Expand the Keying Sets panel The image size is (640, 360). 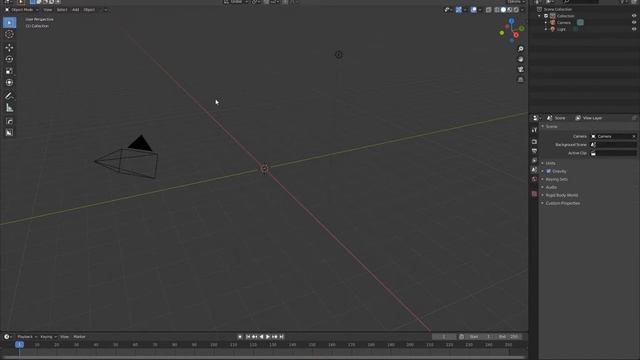(x=556, y=179)
